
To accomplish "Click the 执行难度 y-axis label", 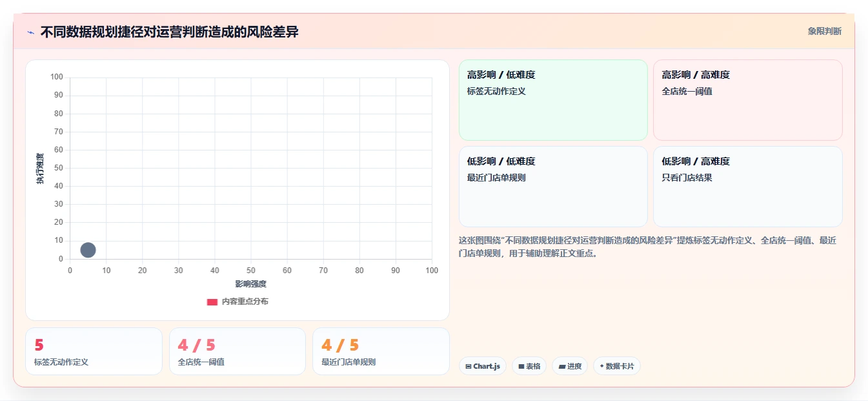I will pyautogui.click(x=40, y=169).
